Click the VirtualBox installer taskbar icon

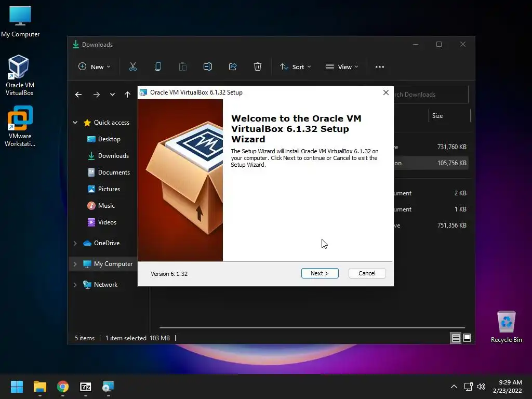click(108, 387)
